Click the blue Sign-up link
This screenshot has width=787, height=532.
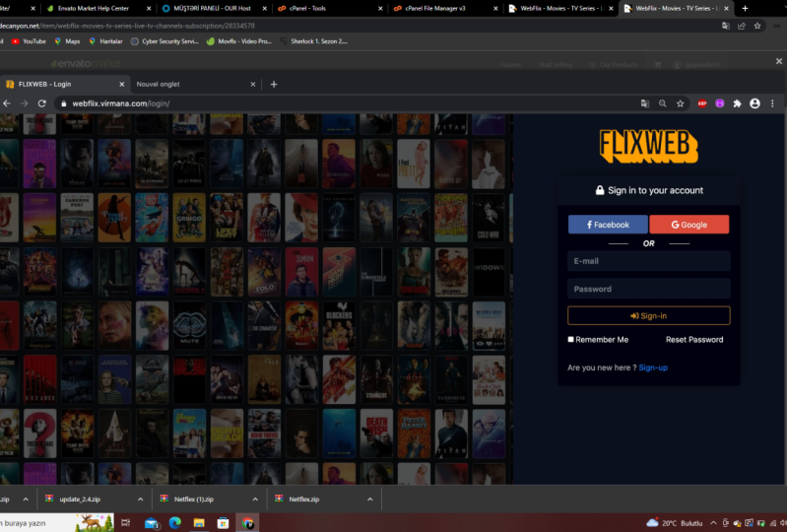(653, 367)
